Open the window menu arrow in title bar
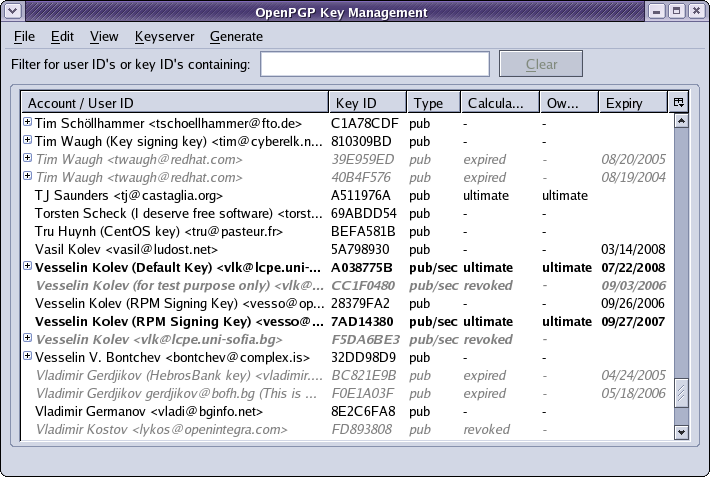710x477 pixels. tap(13, 11)
